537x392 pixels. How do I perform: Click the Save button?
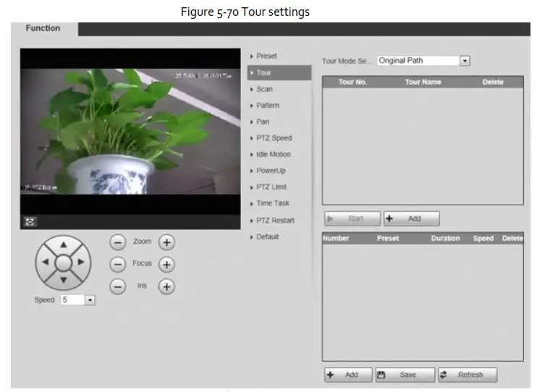pyautogui.click(x=405, y=375)
